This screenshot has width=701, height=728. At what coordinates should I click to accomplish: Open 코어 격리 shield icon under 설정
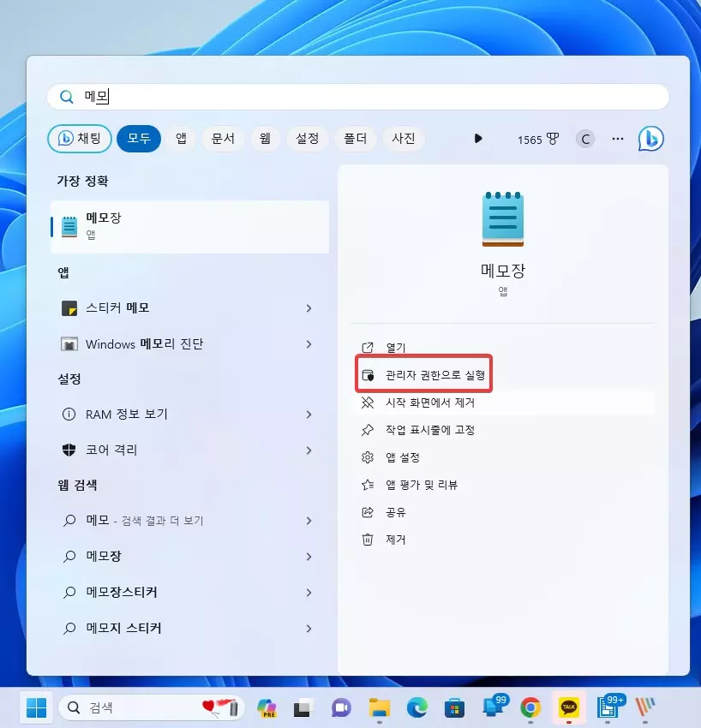pos(71,449)
